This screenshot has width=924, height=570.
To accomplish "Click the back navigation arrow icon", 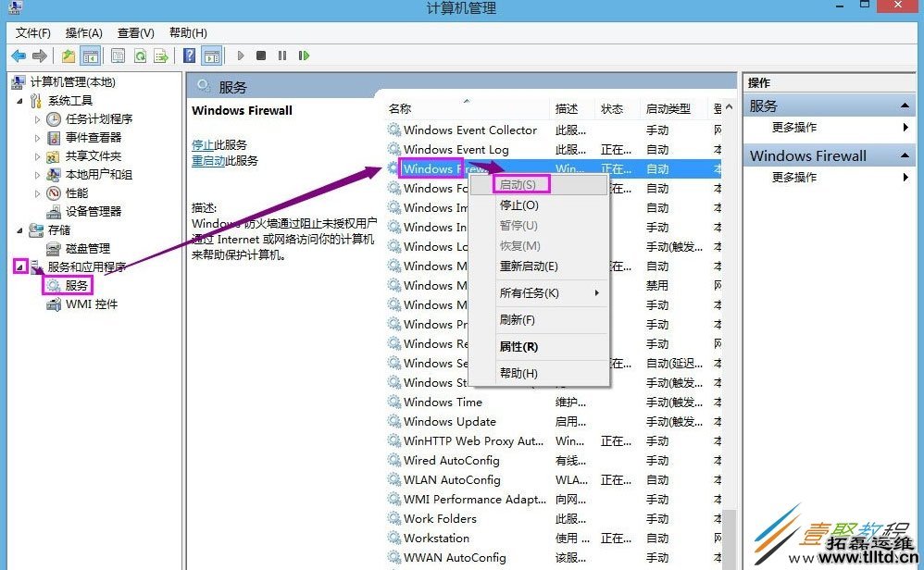I will pyautogui.click(x=18, y=56).
